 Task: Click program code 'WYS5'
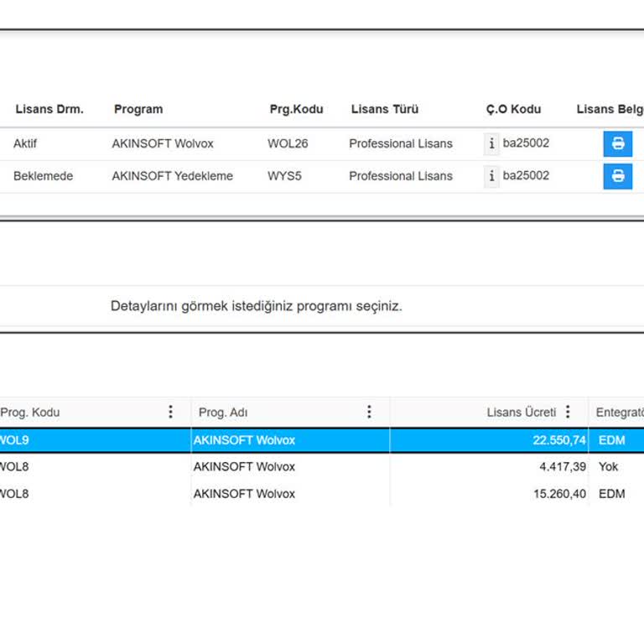point(284,176)
